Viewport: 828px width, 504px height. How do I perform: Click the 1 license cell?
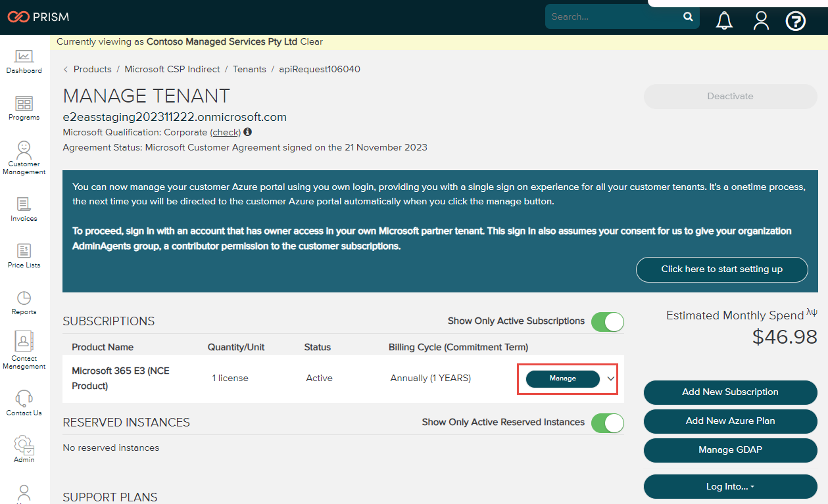click(x=230, y=378)
